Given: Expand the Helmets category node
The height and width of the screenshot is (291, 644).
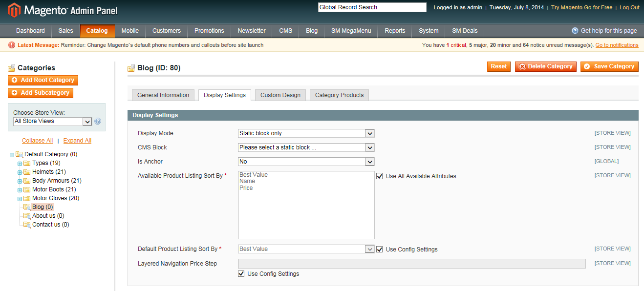Looking at the screenshot, I should [20, 172].
